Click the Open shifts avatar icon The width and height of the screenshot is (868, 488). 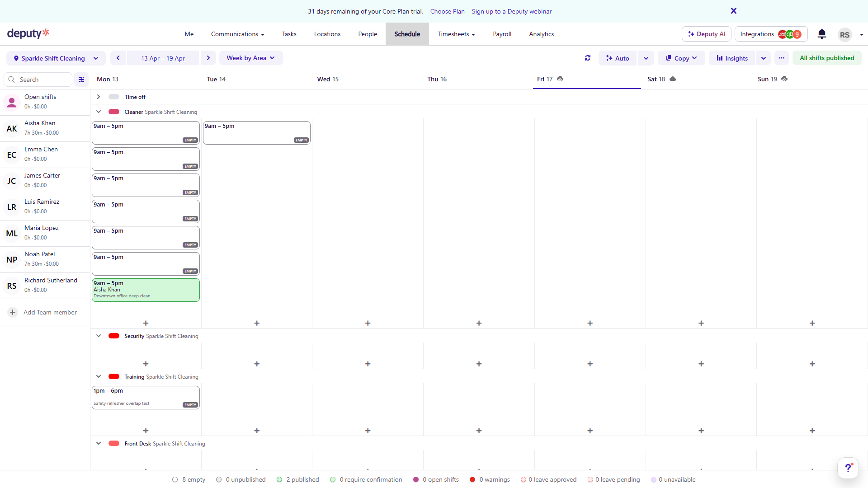pos(12,103)
